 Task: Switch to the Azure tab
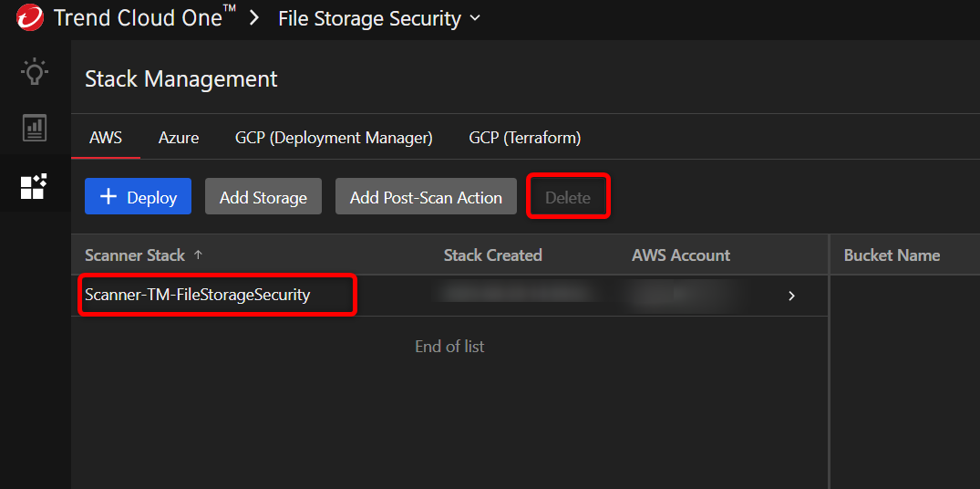179,138
